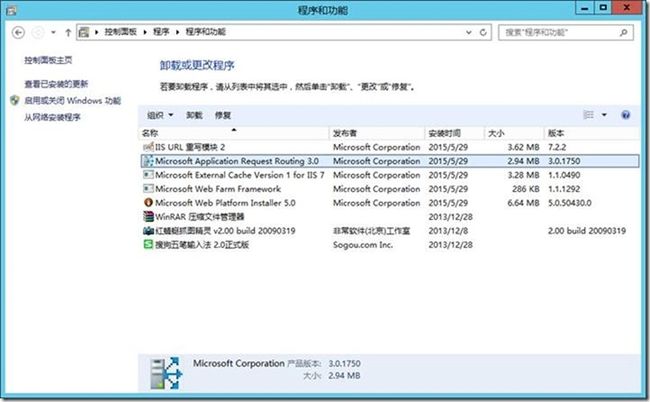
Task: Click the v2.00 build 20090319 program icon
Action: [148, 231]
